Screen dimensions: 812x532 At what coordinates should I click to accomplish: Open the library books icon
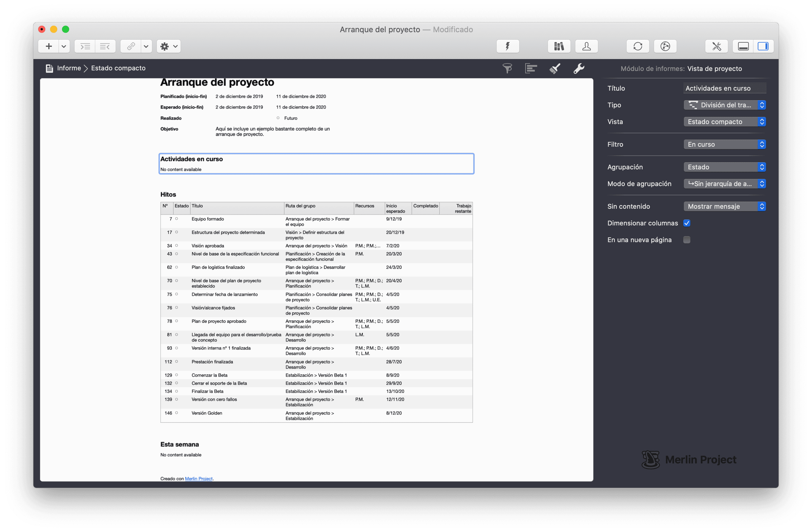click(559, 46)
